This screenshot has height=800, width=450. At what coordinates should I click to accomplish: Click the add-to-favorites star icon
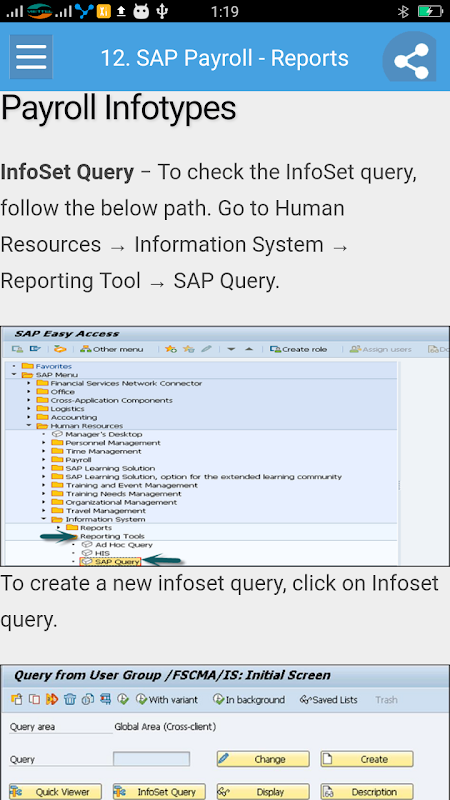tap(171, 349)
